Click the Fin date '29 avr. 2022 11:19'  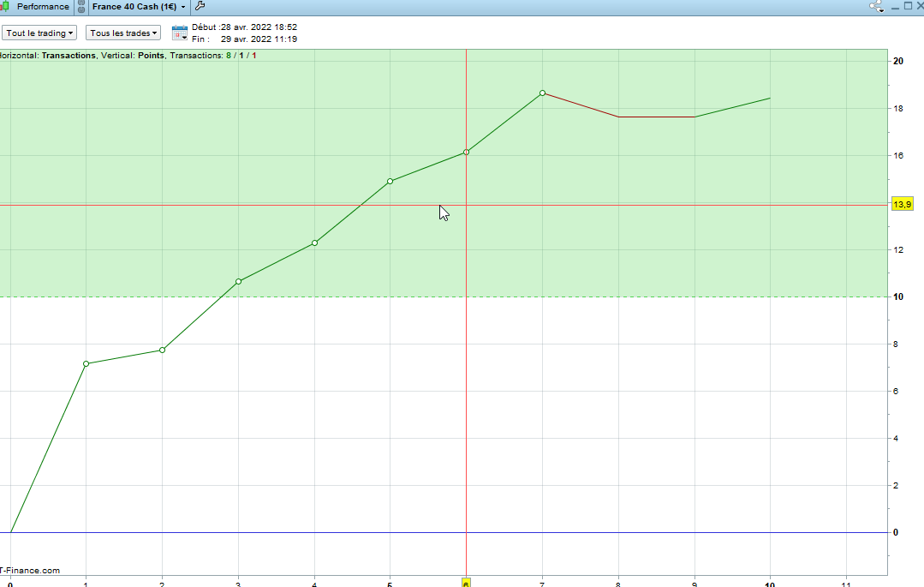(259, 39)
